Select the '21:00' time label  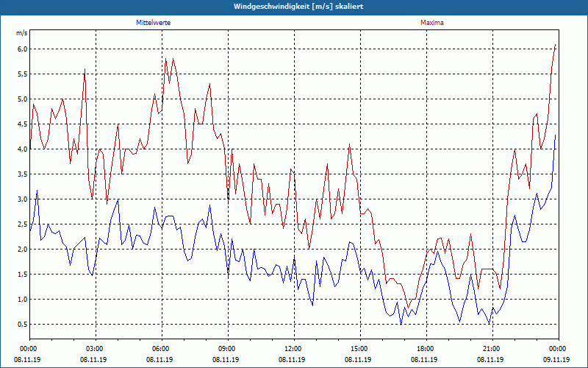pos(490,349)
